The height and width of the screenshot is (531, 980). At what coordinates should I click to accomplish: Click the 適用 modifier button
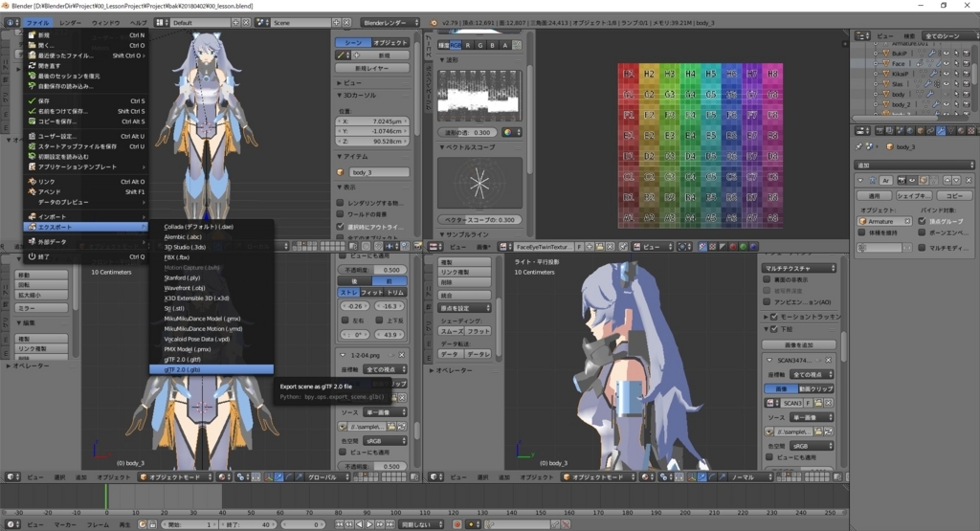coord(875,195)
